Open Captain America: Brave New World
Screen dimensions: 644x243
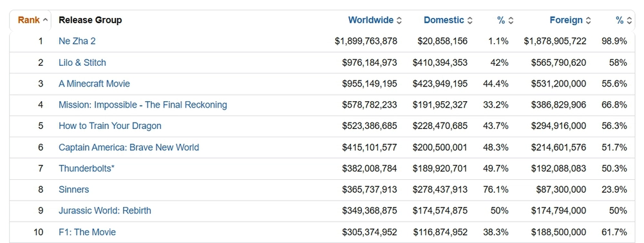[129, 147]
